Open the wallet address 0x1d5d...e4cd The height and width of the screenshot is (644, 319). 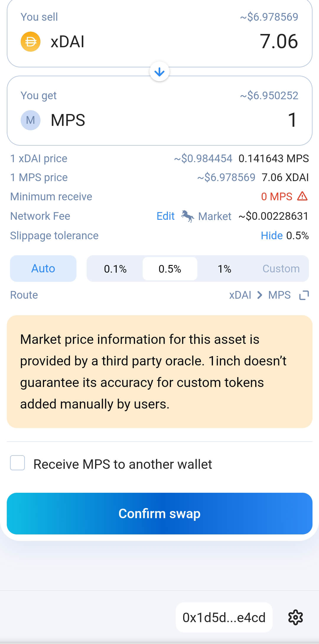click(224, 617)
